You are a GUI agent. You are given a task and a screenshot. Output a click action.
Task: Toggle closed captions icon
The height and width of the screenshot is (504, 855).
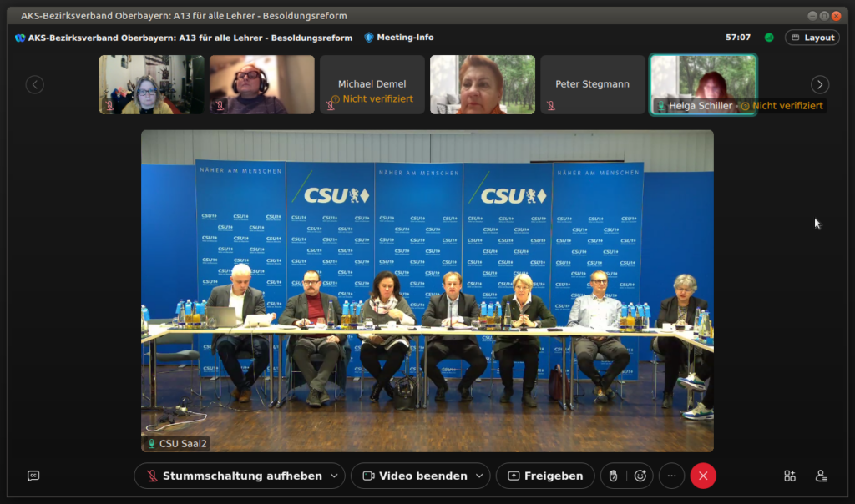click(33, 476)
